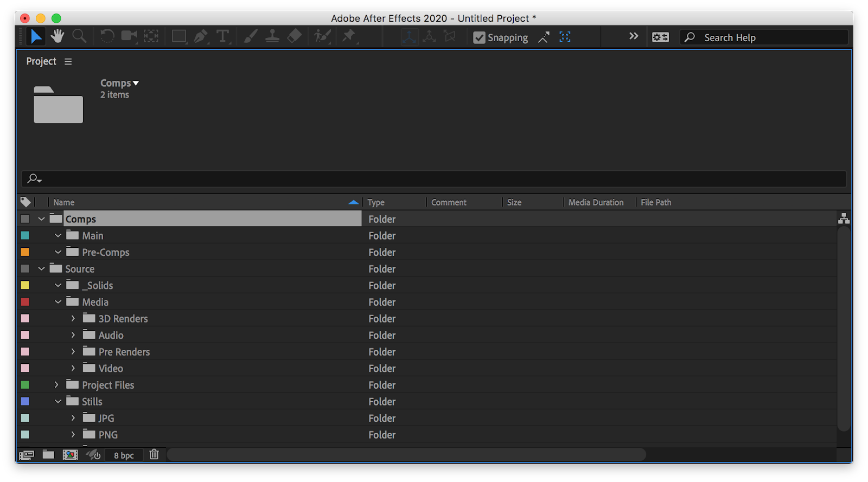Click the sync settings icon

click(660, 37)
